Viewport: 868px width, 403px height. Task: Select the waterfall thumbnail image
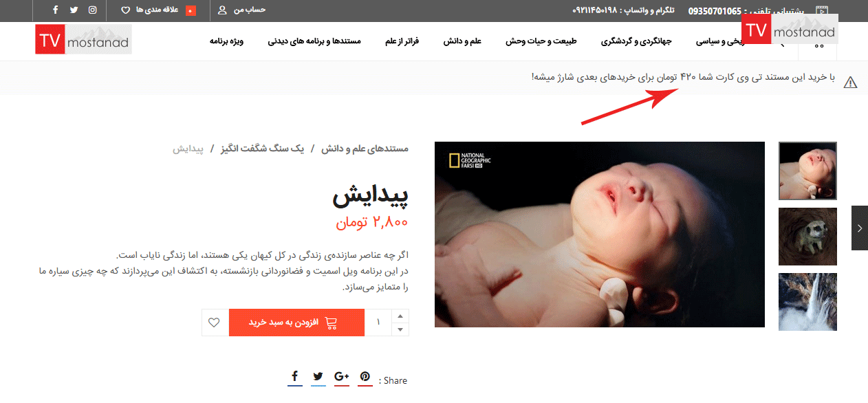click(x=807, y=302)
